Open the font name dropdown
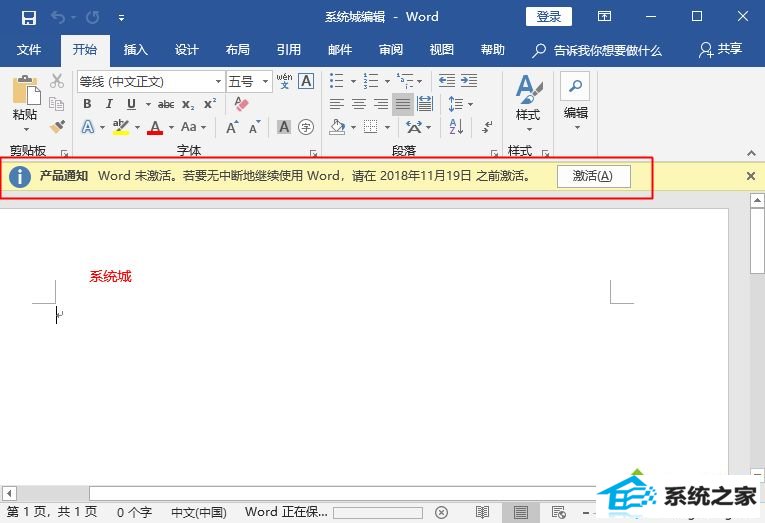 218,81
